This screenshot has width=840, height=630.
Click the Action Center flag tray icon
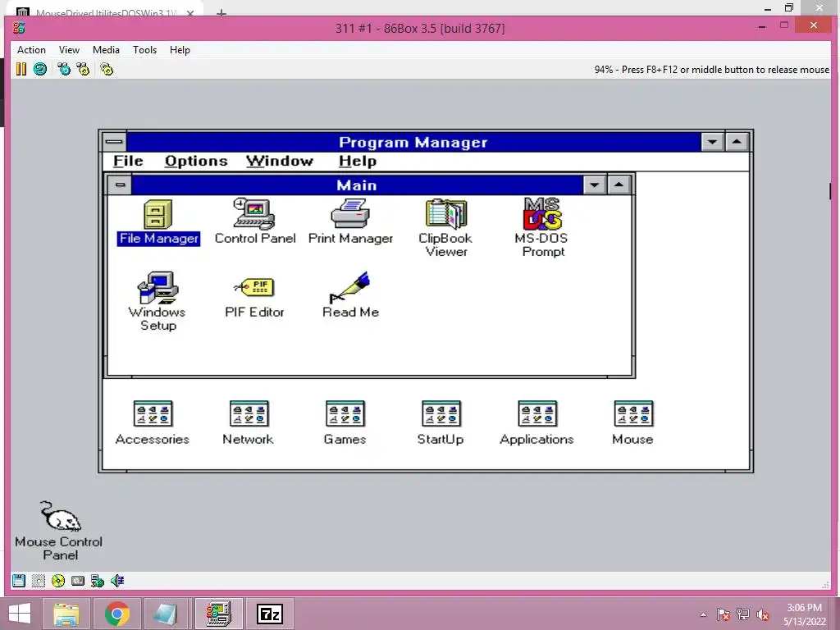click(724, 614)
